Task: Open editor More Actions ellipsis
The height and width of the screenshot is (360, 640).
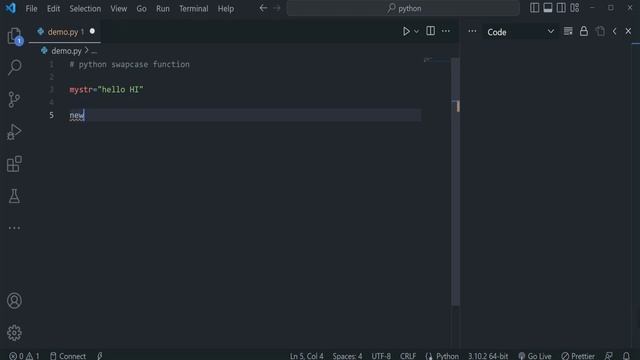Action: [x=446, y=31]
